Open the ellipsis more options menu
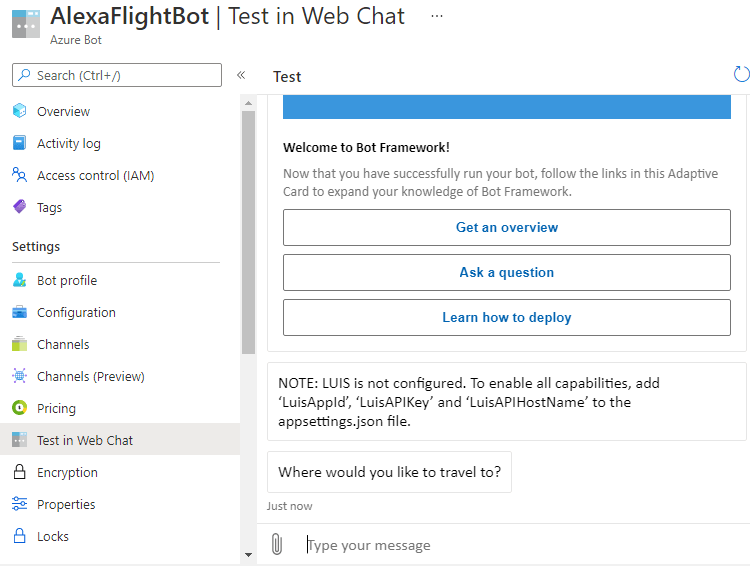 pos(437,16)
